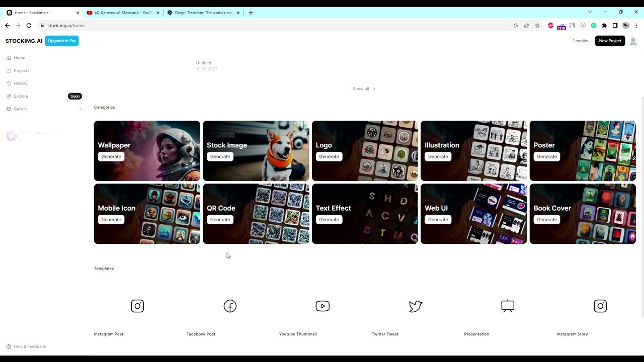Open the tab search dropdown arrow
Screen dimensions: 644x362
pyautogui.click(x=590, y=12)
